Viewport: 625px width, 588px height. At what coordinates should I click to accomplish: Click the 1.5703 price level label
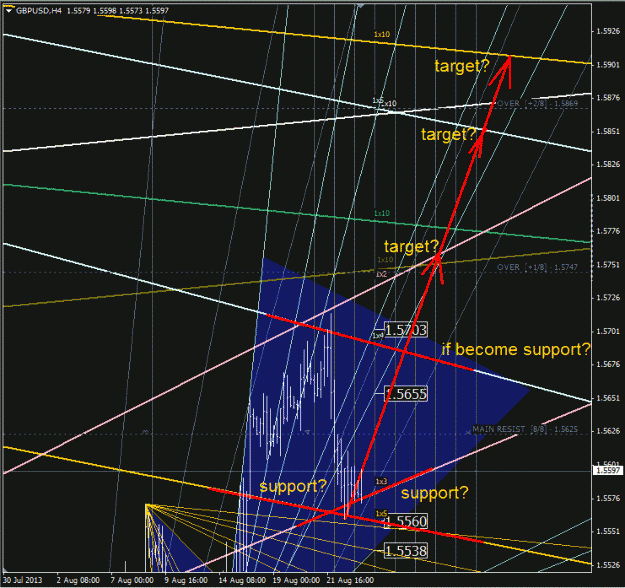406,330
